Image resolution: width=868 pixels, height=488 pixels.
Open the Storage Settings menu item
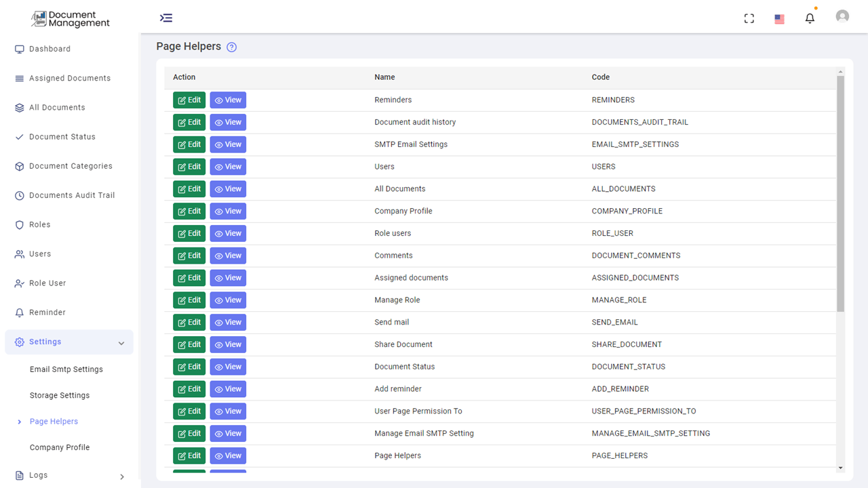click(x=59, y=395)
